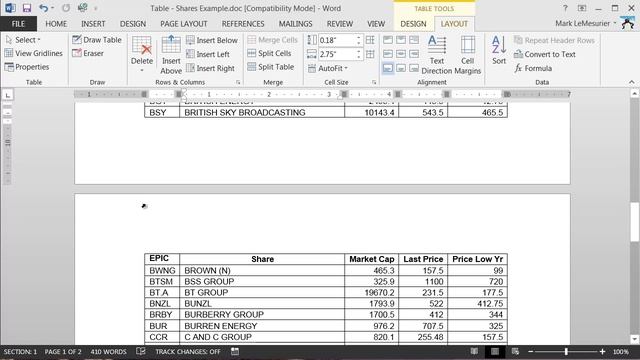Open table Properties dialog
640x360 pixels.
pos(27,67)
